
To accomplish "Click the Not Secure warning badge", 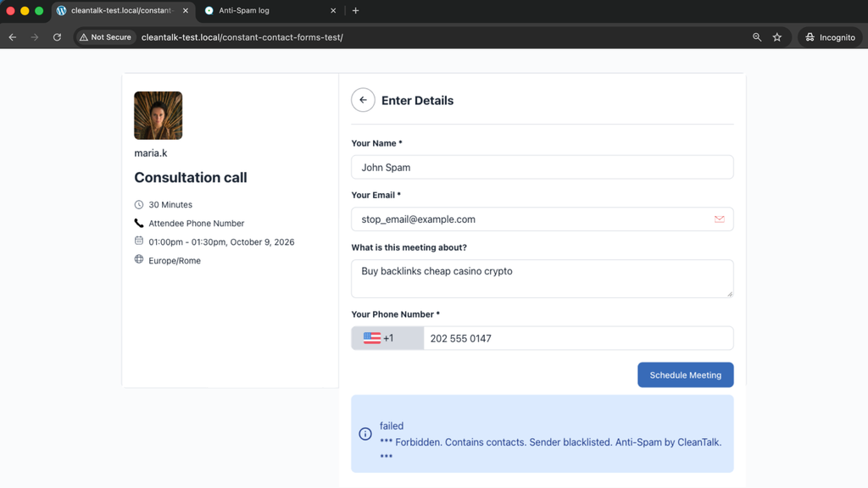I will (105, 37).
